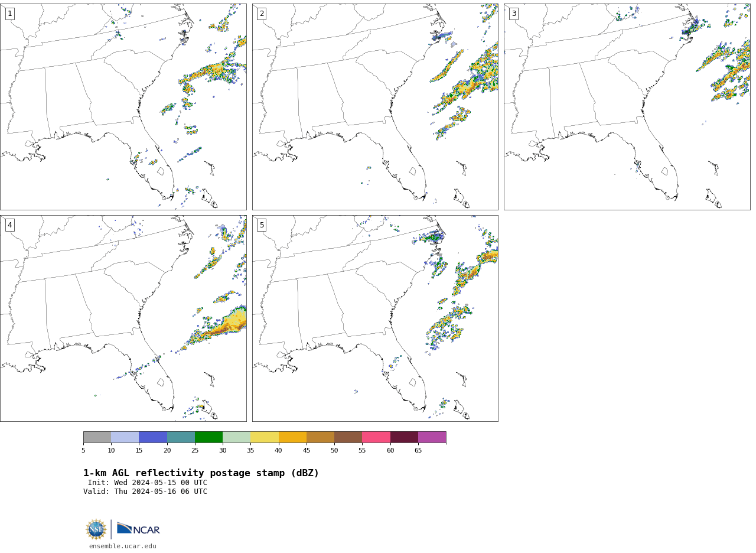756x553 pixels.
Task: Click the pink 55-60 dBZ swatch
Action: click(x=376, y=437)
